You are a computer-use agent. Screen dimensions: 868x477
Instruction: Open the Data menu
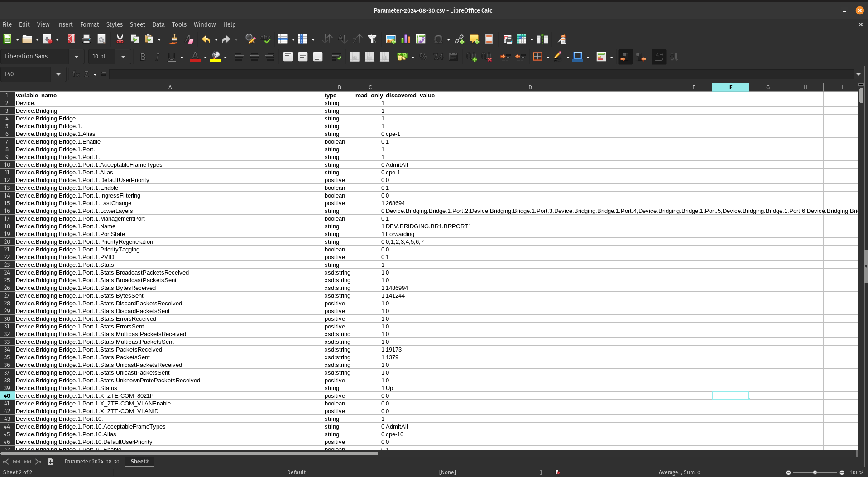(x=158, y=24)
